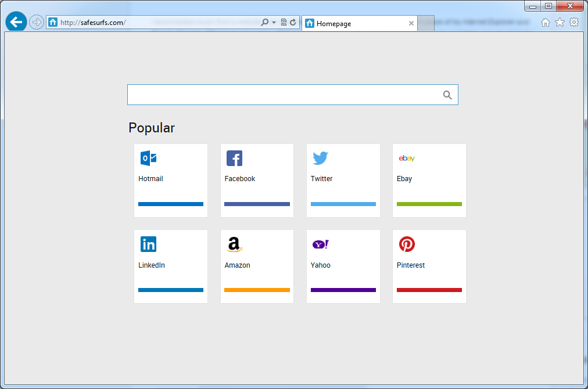This screenshot has height=389, width=588.
Task: Click the browser Home icon
Action: pos(546,23)
